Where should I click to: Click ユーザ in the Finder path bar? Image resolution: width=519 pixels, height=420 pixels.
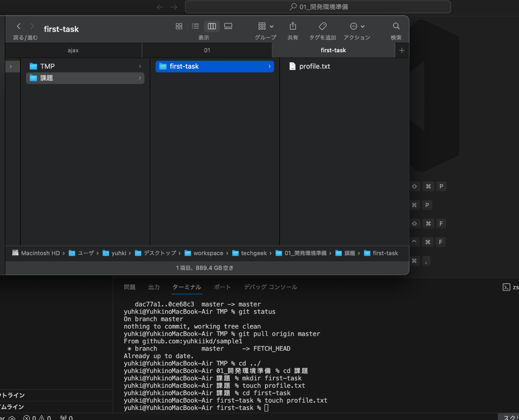(82, 253)
